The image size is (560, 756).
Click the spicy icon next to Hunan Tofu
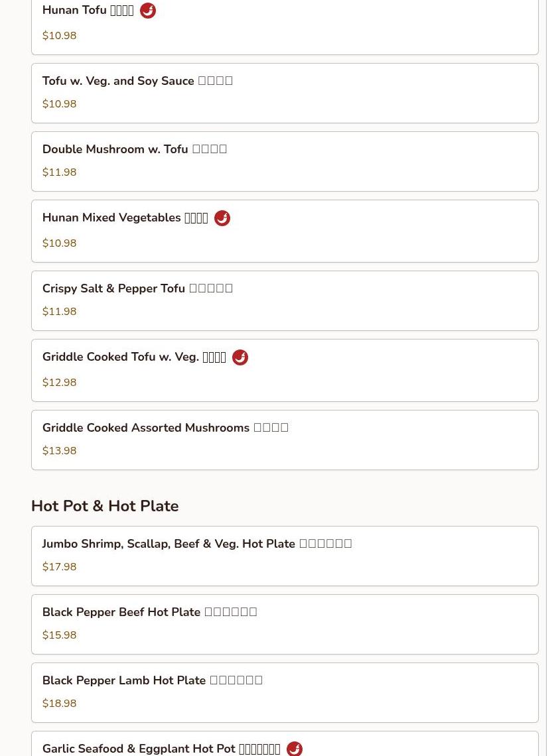pyautogui.click(x=148, y=11)
